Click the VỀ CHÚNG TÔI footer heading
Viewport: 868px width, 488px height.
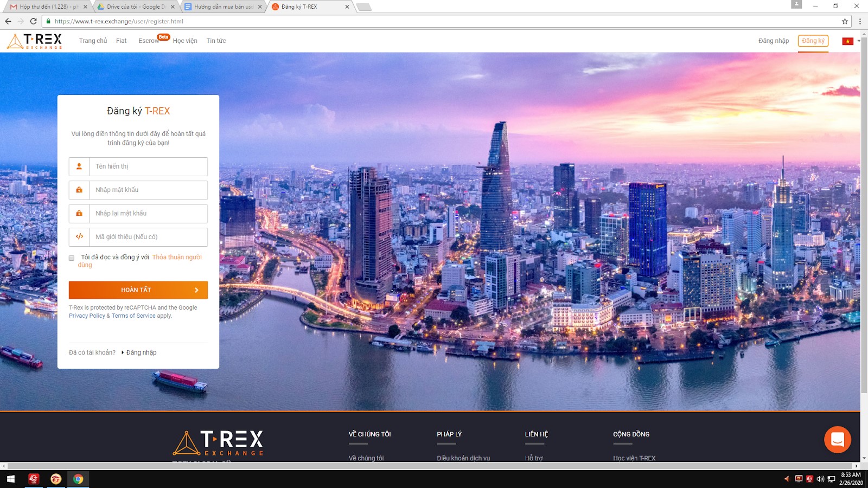point(369,434)
